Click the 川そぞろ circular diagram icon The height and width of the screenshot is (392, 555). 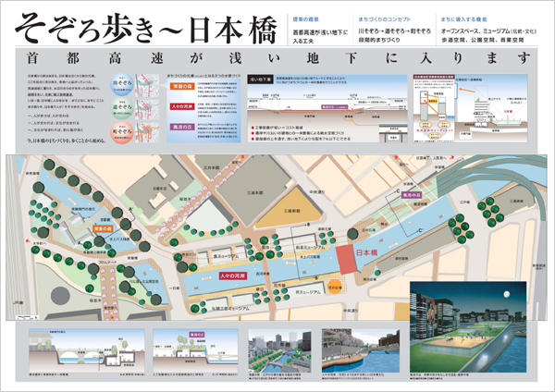(122, 83)
